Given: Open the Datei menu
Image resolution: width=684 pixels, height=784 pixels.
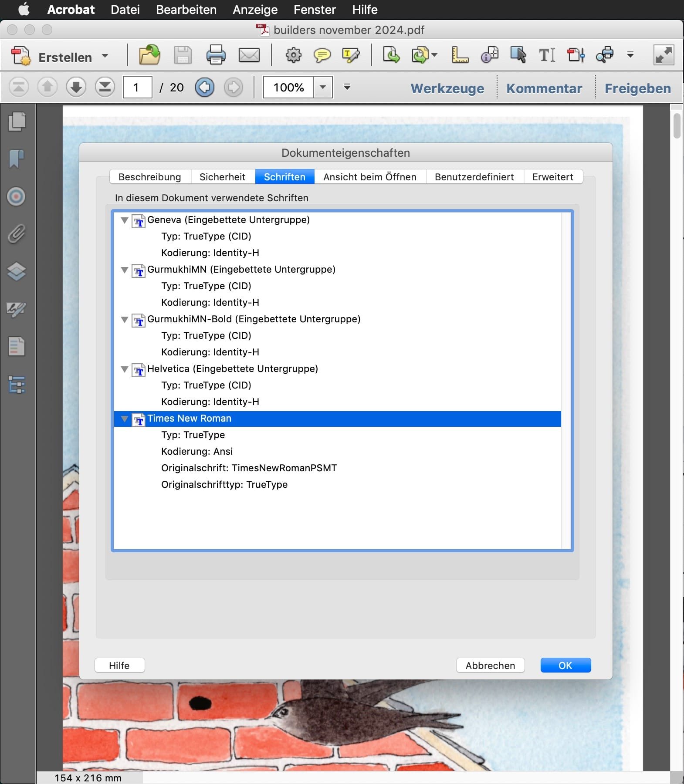Looking at the screenshot, I should pyautogui.click(x=125, y=10).
